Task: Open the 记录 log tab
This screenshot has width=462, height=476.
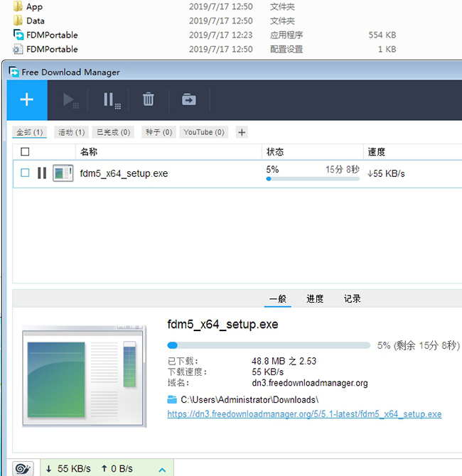Action: (352, 299)
